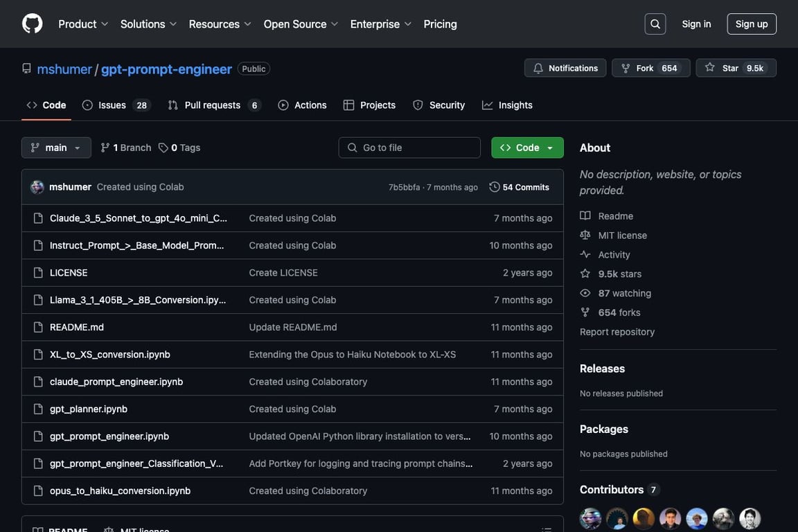798x532 pixels.
Task: Go to the Insights tab
Action: (x=508, y=105)
